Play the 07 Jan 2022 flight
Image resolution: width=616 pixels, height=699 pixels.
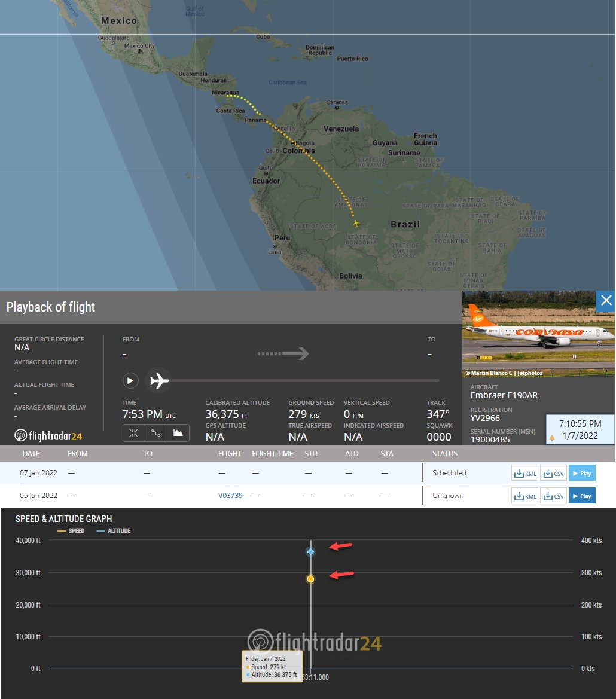tap(582, 473)
